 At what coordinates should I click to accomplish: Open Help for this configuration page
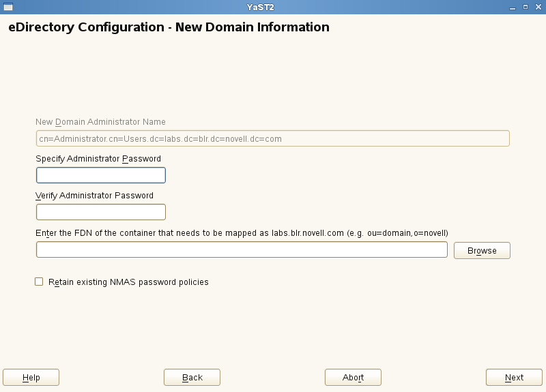31,378
